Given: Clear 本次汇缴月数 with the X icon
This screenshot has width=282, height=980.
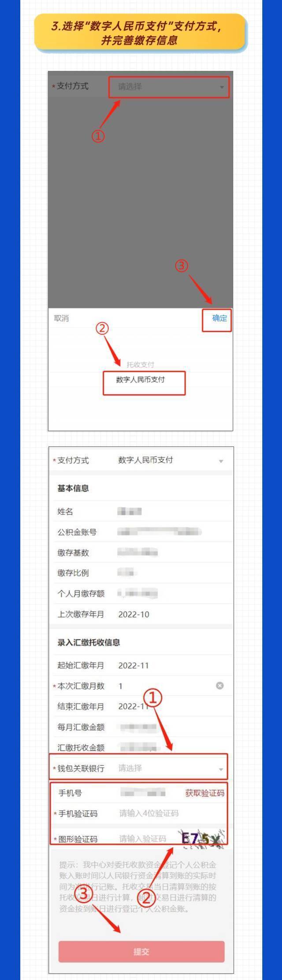Looking at the screenshot, I should click(x=219, y=686).
